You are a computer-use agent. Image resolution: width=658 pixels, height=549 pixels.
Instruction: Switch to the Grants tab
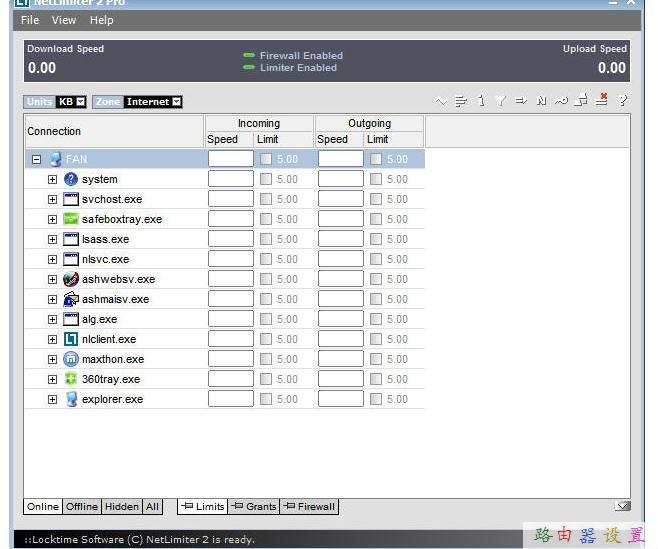click(254, 507)
